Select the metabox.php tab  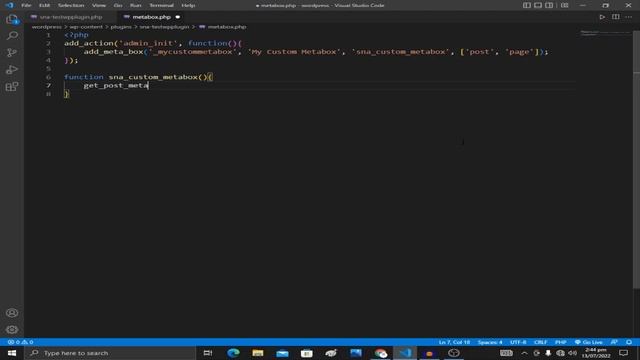coord(151,17)
